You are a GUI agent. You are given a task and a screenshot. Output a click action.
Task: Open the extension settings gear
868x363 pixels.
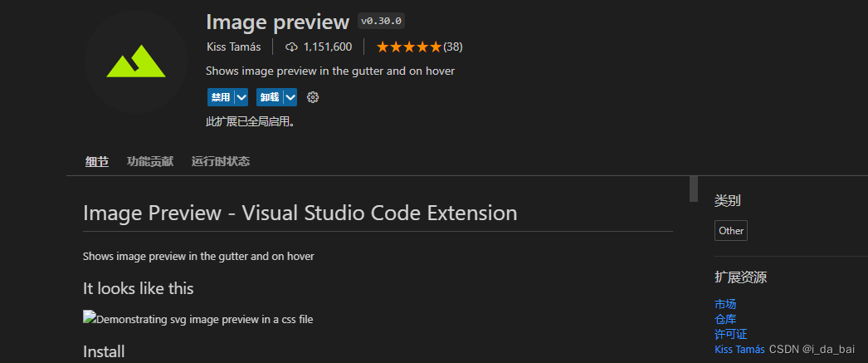pos(313,97)
